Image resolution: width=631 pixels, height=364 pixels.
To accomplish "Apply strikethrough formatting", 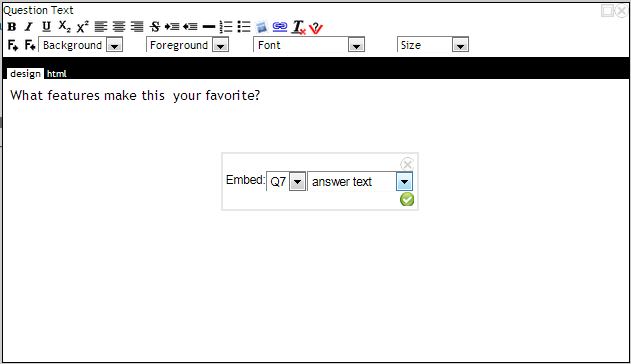I will point(155,27).
